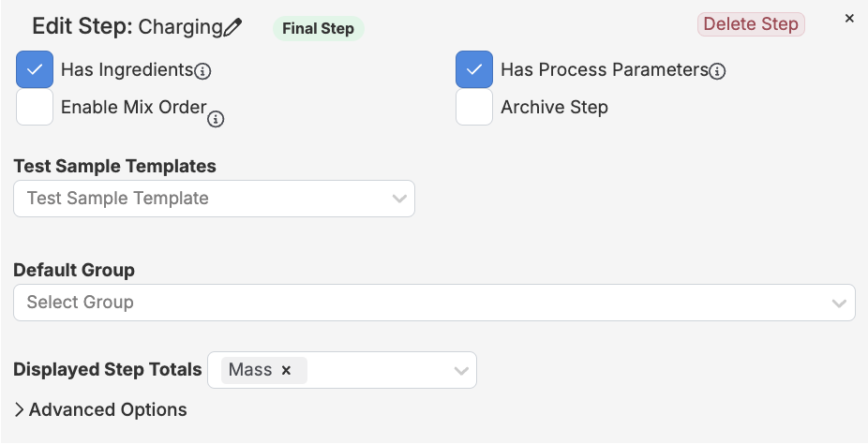
Task: Click the Test Sample Template placeholder text
Action: coord(118,199)
